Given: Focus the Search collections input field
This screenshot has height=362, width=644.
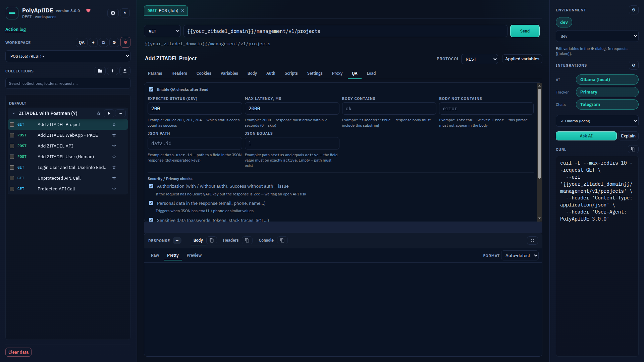Looking at the screenshot, I should 68,83.
